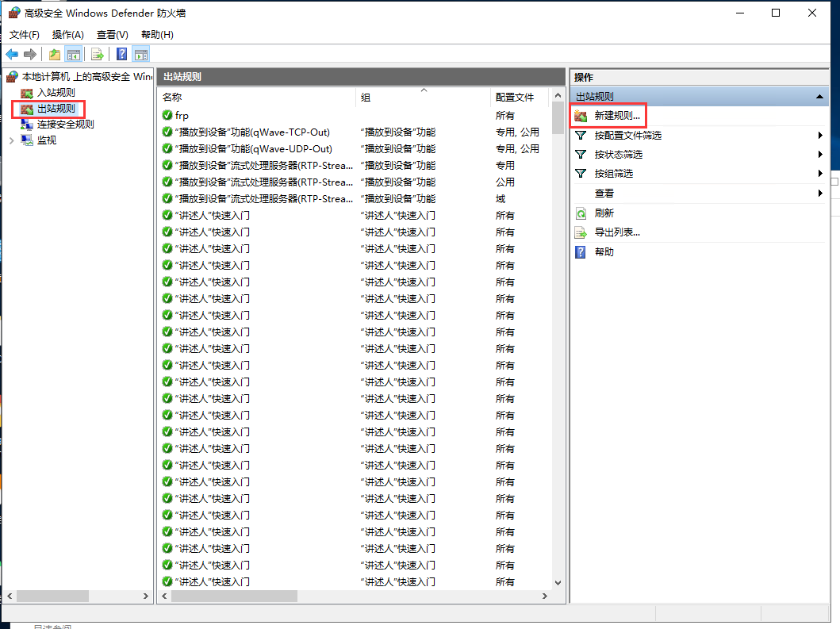
Task: Select RTP-Stream rule with 公用 profile
Action: [x=355, y=182]
